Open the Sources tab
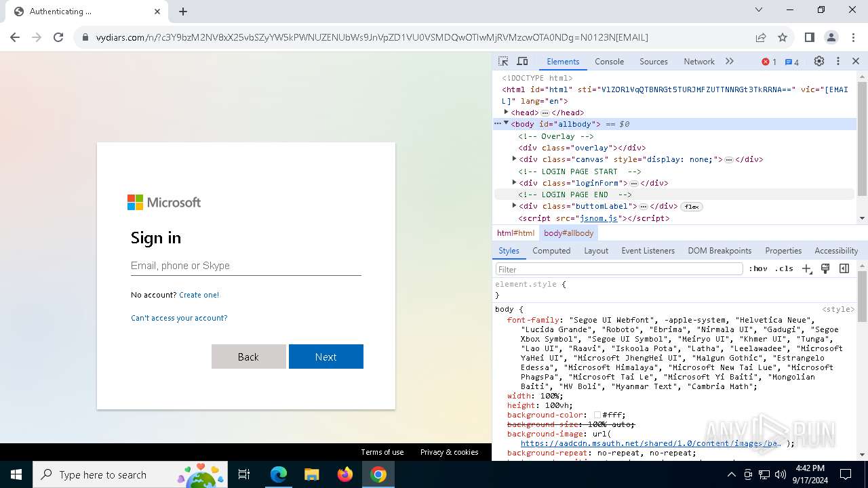This screenshot has width=868, height=488. [x=654, y=61]
